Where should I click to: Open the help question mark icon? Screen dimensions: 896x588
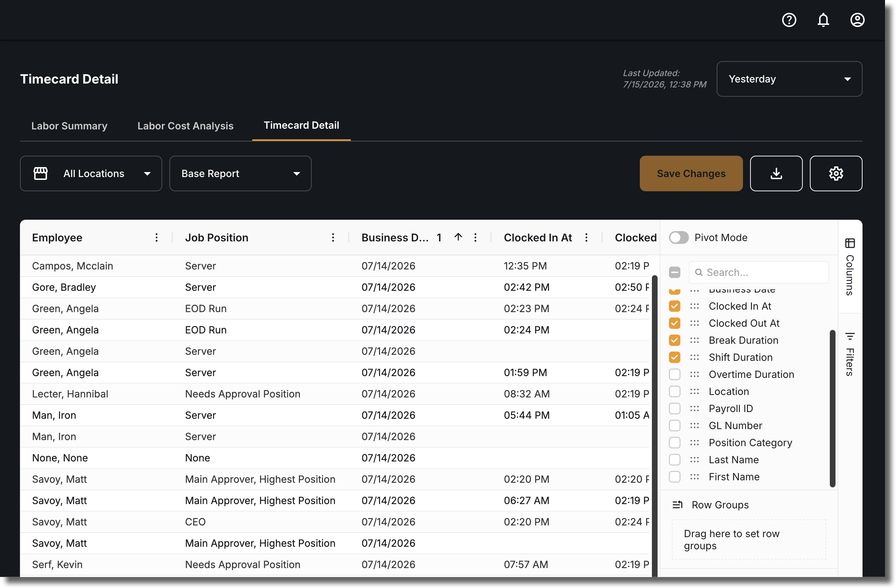click(789, 20)
